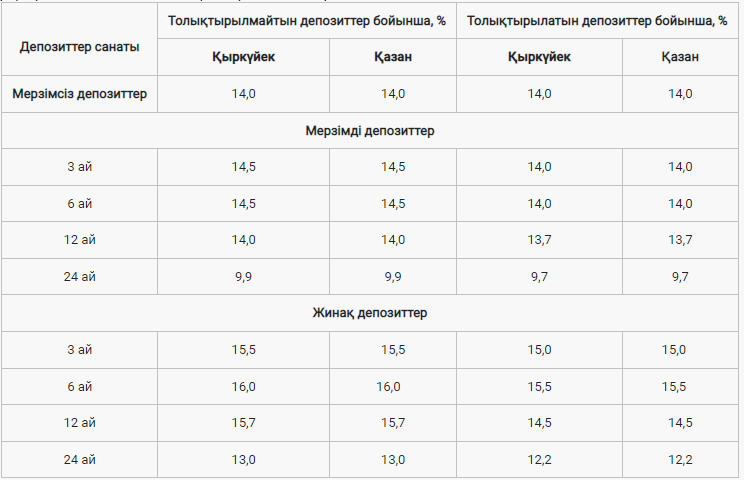Viewport: 744px width, 480px height.
Task: Click the Мерзімді депозиттер section heading
Action: 370,130
